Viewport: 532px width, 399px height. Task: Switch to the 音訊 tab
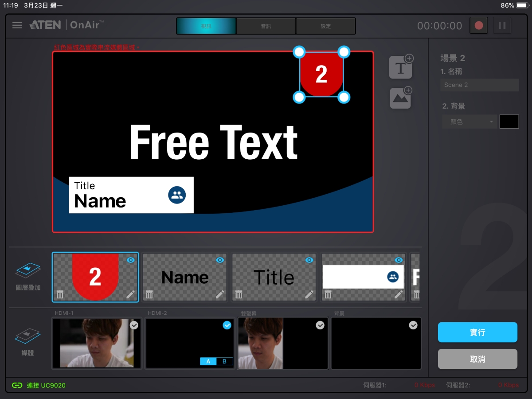(266, 26)
